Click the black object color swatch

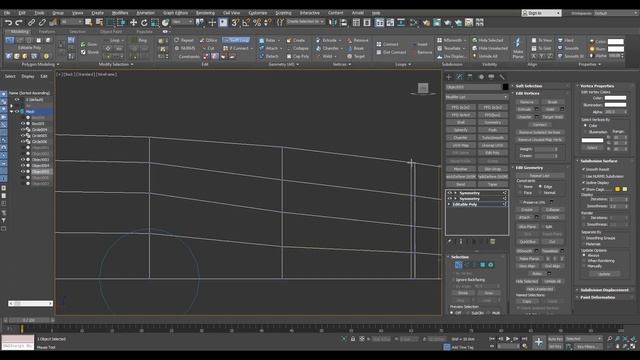click(x=505, y=87)
